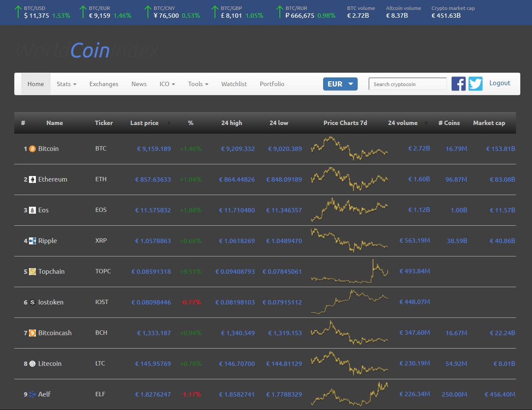
Task: Click the Bitcoincash coin logo icon
Action: click(32, 333)
